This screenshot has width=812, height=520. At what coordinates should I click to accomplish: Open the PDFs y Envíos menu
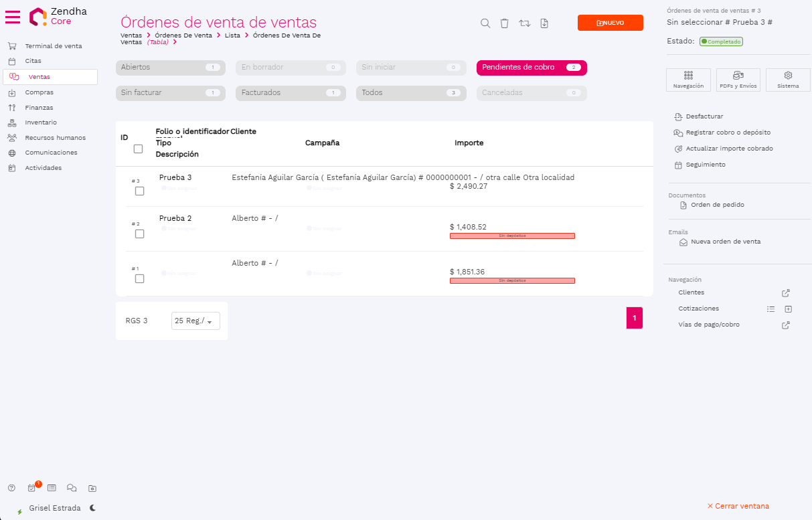point(738,80)
